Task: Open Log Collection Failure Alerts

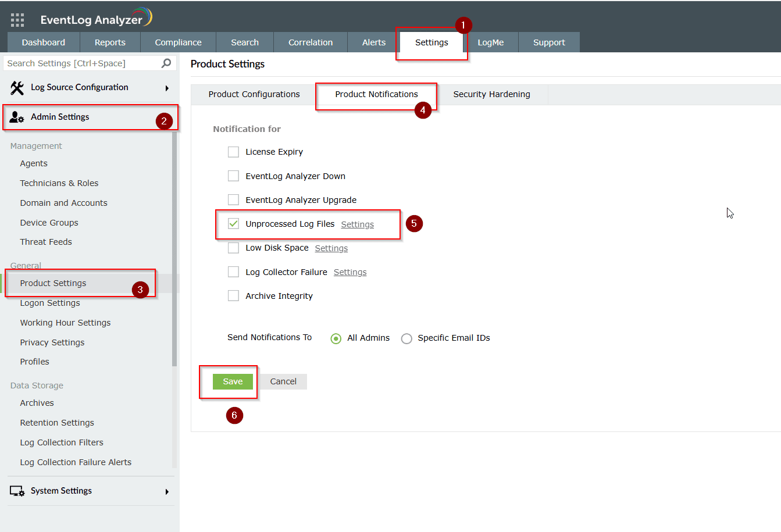Action: (x=76, y=462)
